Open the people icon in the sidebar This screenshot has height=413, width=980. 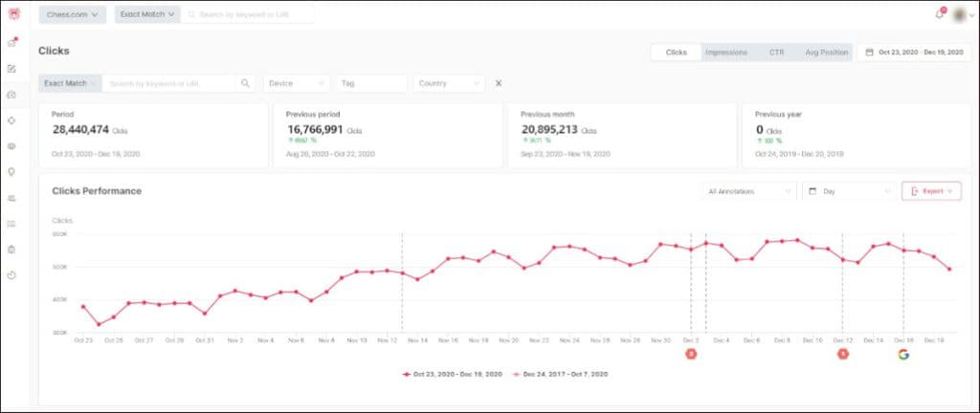[11, 198]
